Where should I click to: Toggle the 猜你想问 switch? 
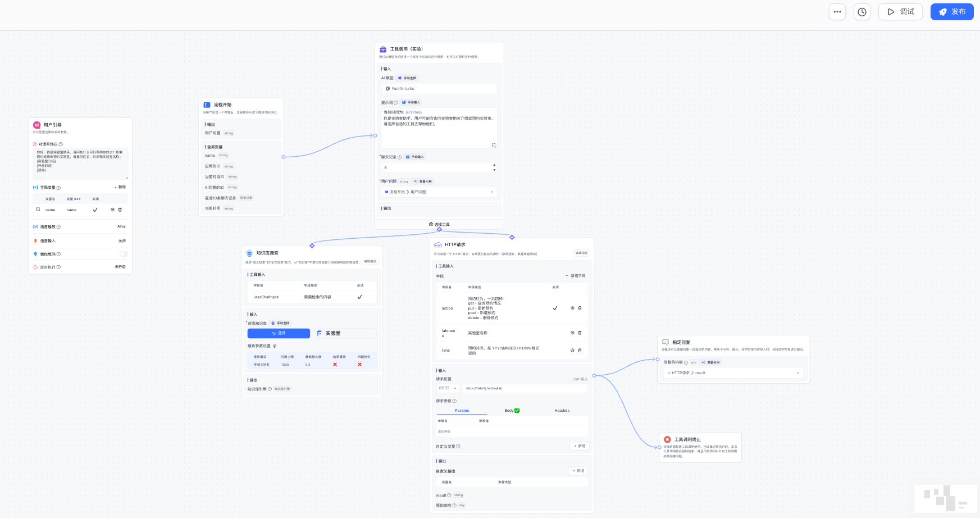[x=124, y=254]
